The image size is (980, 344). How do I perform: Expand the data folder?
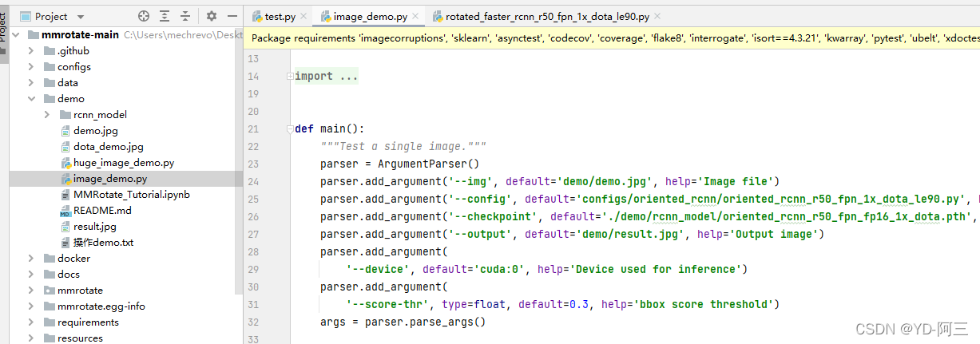coord(31,83)
